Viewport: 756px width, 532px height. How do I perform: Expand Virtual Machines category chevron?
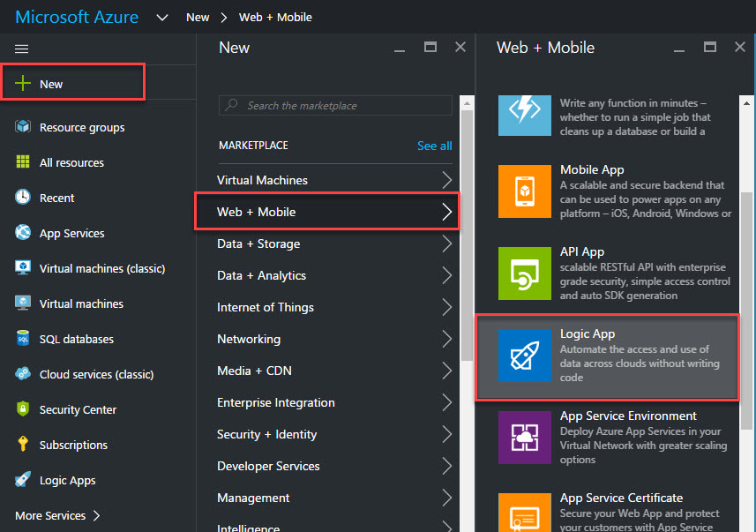(x=447, y=180)
